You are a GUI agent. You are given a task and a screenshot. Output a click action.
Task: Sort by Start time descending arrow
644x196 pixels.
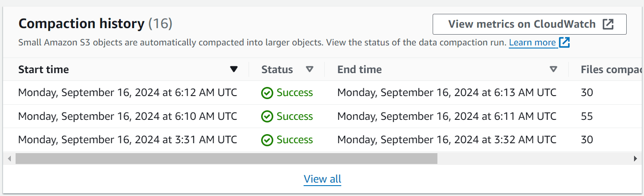[x=234, y=70]
